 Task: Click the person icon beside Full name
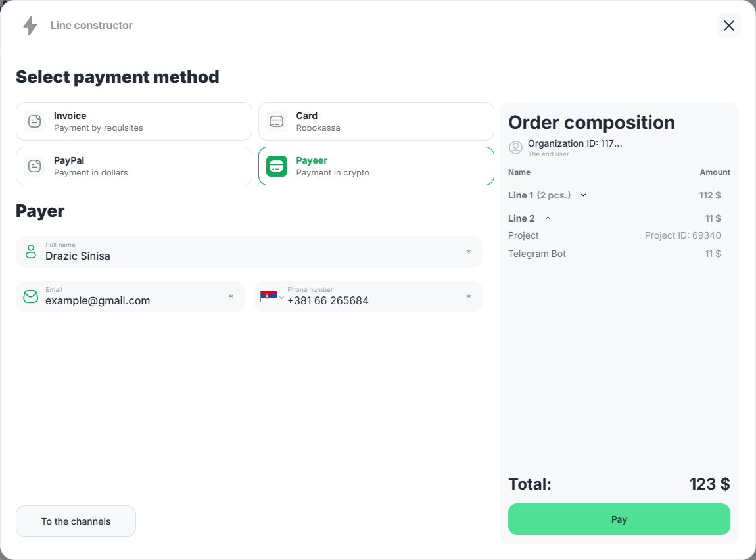tap(31, 251)
